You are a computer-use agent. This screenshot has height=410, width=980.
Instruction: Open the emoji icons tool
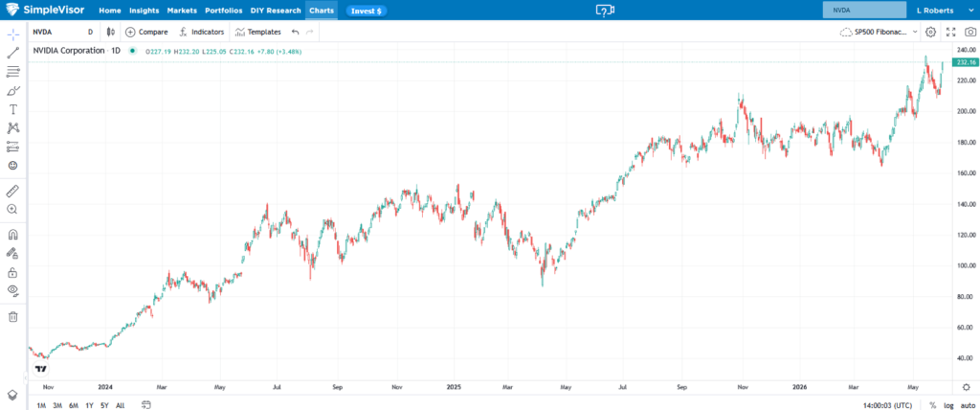coord(12,166)
